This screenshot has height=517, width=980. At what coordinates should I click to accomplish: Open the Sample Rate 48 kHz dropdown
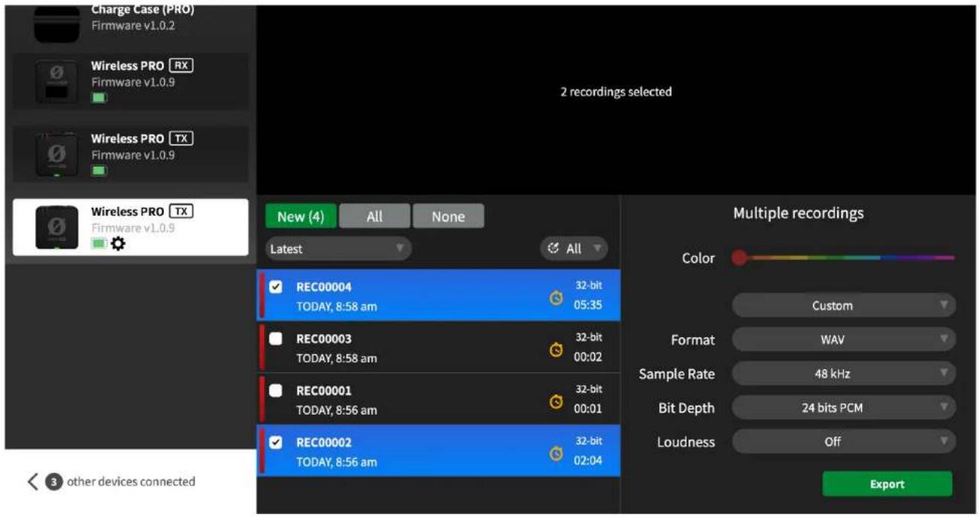[x=843, y=373]
